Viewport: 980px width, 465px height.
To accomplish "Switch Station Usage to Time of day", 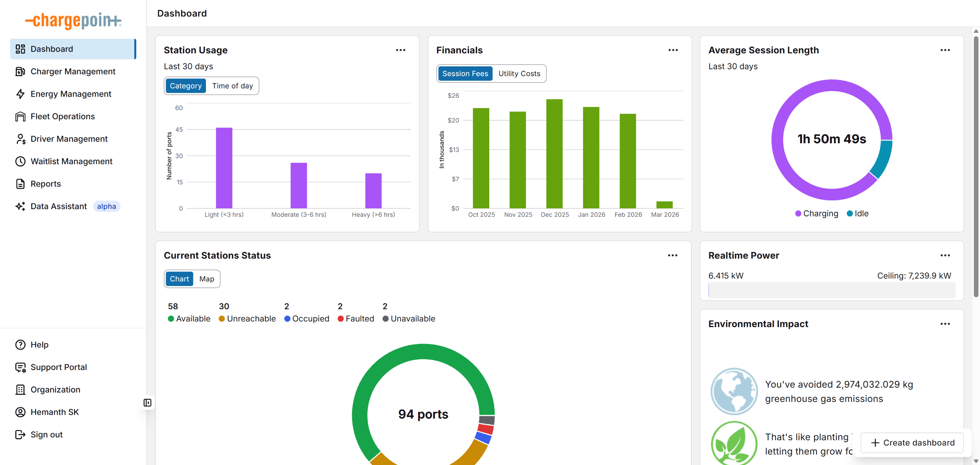I will click(232, 86).
